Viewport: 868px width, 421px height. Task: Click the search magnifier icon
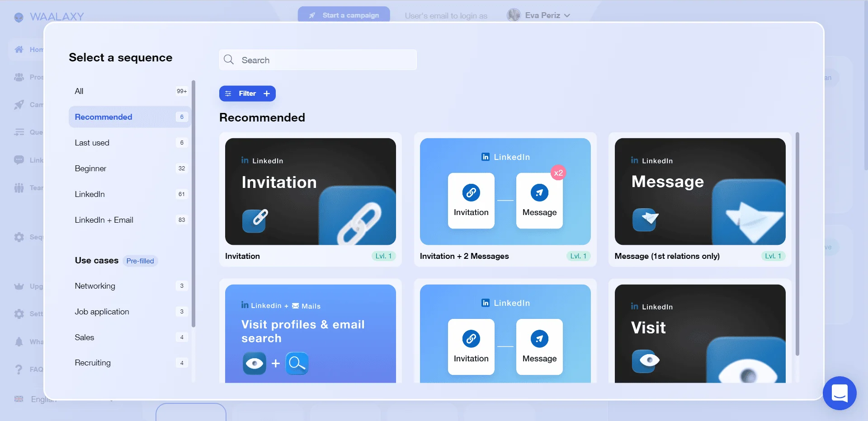(x=229, y=60)
